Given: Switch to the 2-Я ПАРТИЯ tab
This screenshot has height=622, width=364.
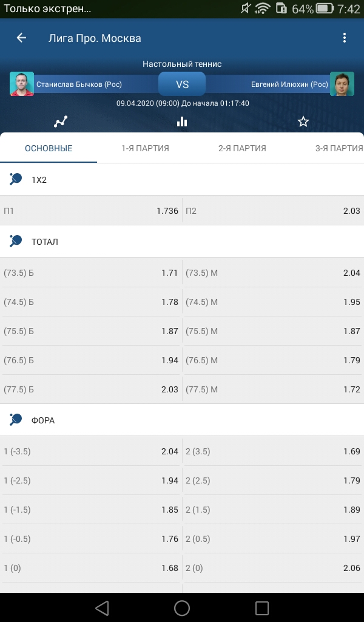Looking at the screenshot, I should [242, 148].
